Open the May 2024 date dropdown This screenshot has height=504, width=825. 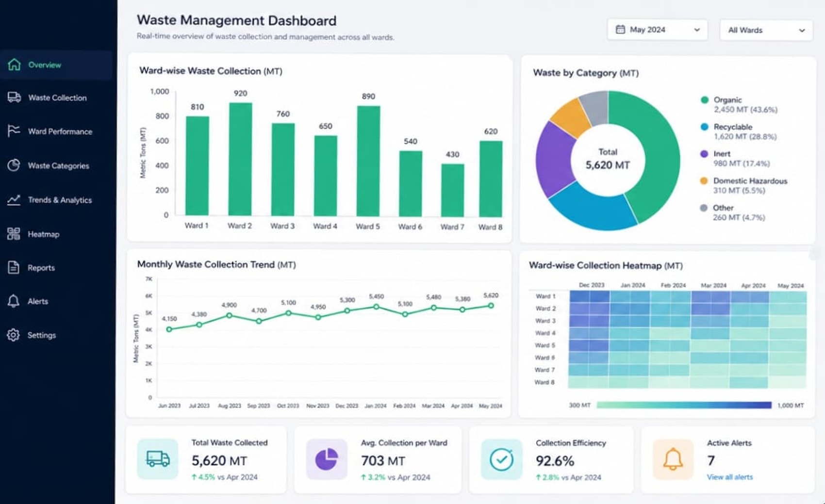click(x=658, y=30)
